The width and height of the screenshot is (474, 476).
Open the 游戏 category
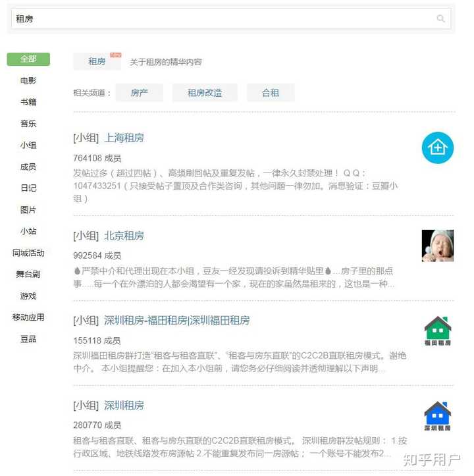point(28,296)
